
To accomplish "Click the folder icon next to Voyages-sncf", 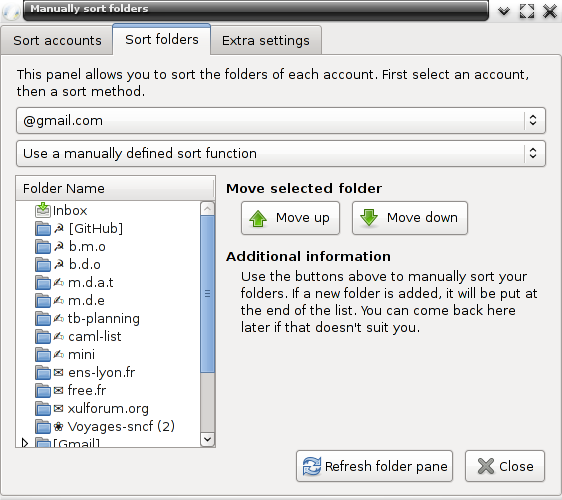I will coord(43,427).
